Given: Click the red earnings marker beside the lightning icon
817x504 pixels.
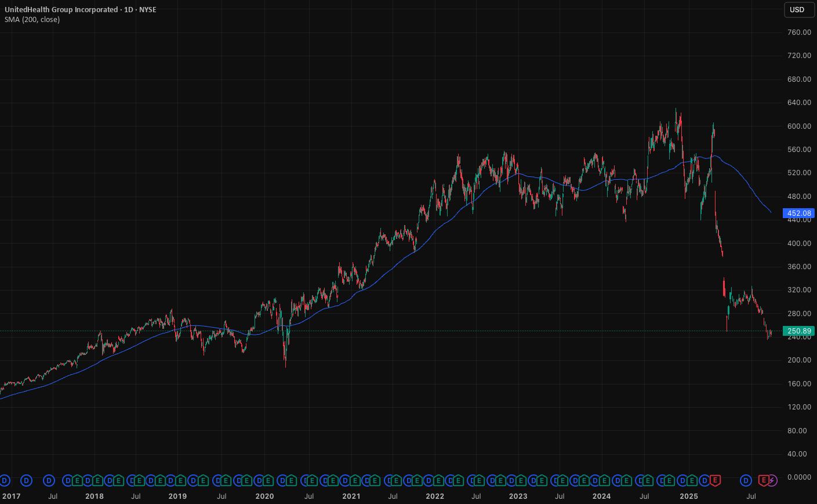Looking at the screenshot, I should click(763, 480).
